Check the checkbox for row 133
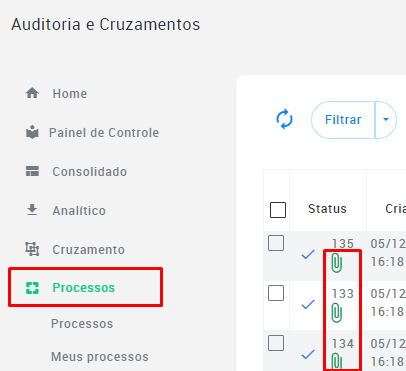 (276, 293)
